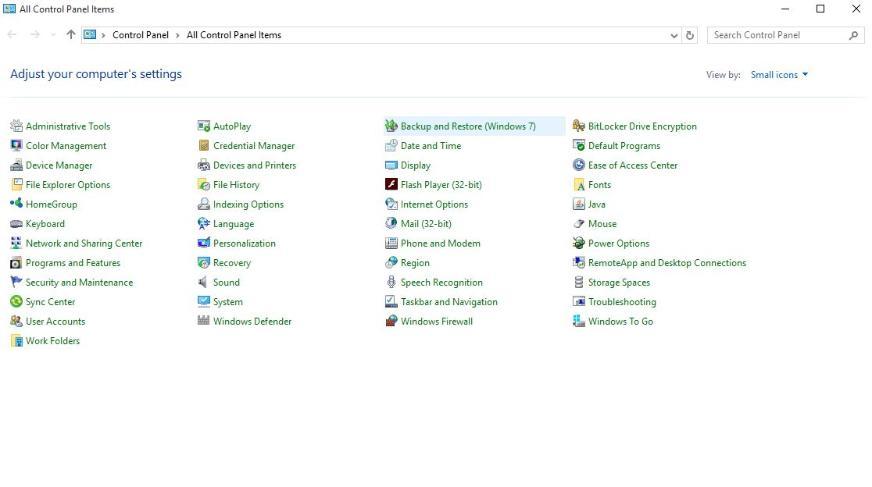Open the Personalization link

244,243
